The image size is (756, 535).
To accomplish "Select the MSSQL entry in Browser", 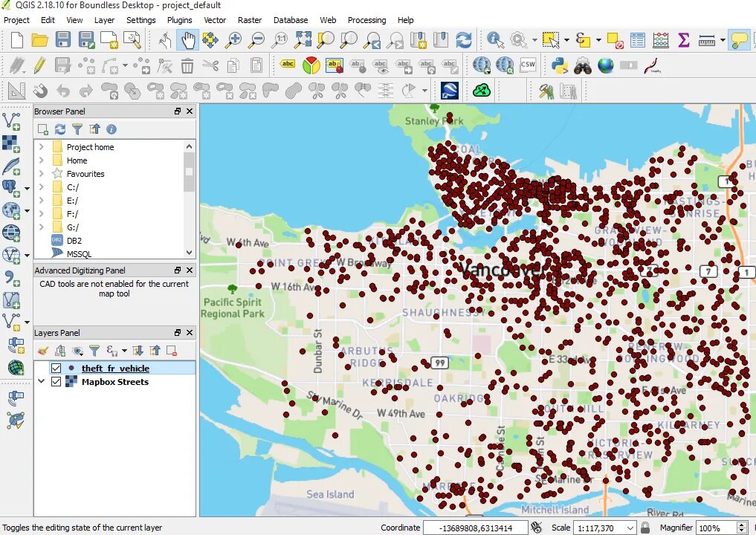I will point(79,254).
